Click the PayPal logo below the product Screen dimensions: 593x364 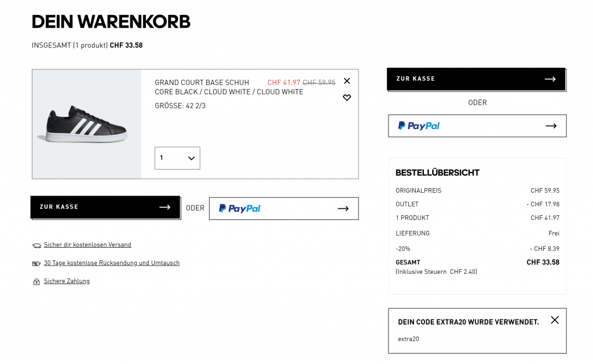click(240, 208)
